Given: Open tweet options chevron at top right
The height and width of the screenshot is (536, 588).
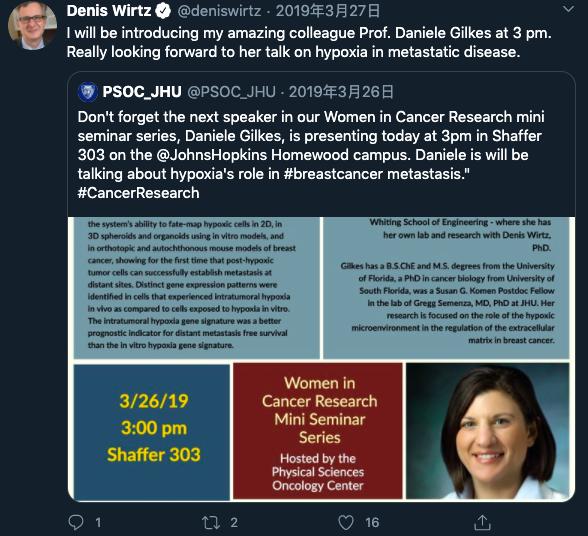Looking at the screenshot, I should pos(568,9).
